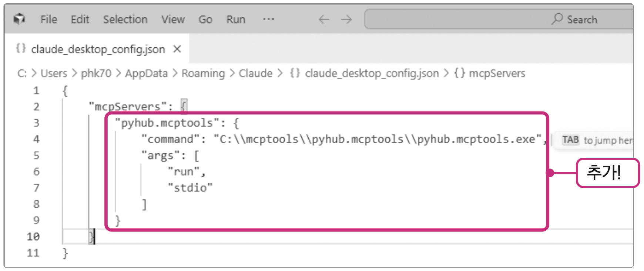The width and height of the screenshot is (644, 271).
Task: Open the Selection menu
Action: (125, 19)
